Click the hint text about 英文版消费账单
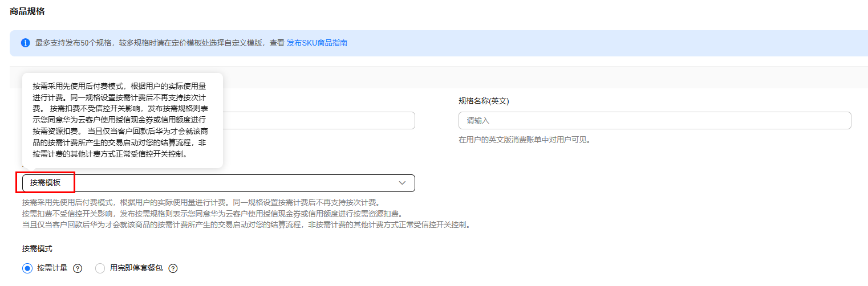 (524, 140)
